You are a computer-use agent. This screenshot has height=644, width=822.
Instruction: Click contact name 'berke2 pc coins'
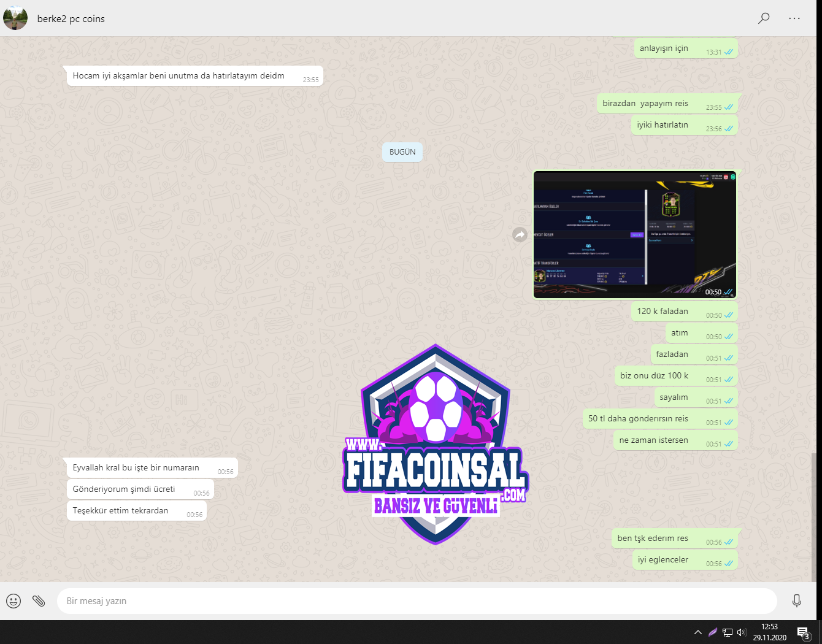[71, 19]
